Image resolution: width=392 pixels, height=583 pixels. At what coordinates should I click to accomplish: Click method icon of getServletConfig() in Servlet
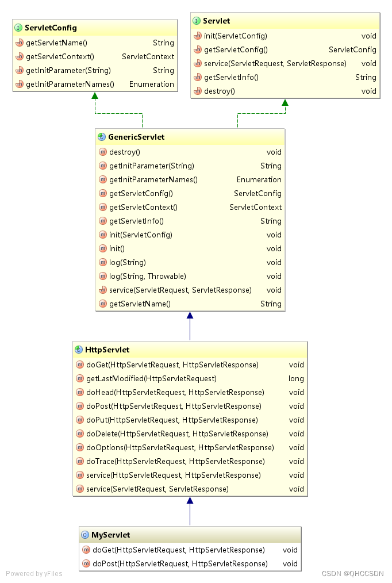click(x=198, y=49)
